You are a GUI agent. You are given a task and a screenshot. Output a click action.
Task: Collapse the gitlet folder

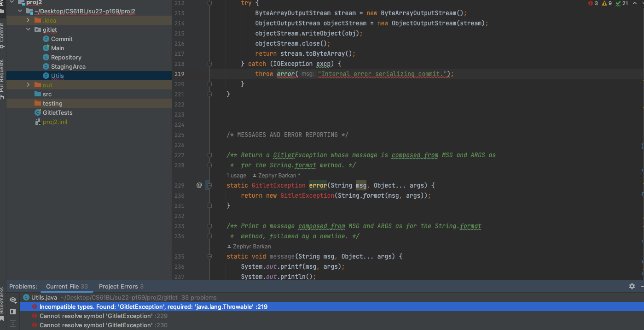[28, 29]
